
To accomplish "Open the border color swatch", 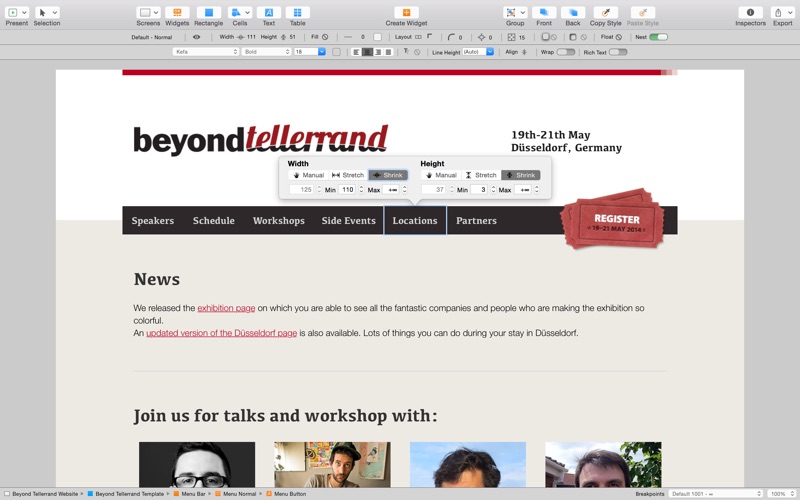I will tap(378, 37).
